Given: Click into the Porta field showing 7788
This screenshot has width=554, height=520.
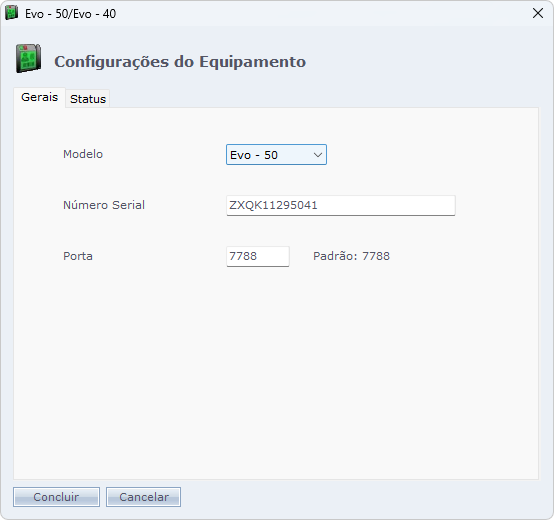Looking at the screenshot, I should click(x=258, y=256).
